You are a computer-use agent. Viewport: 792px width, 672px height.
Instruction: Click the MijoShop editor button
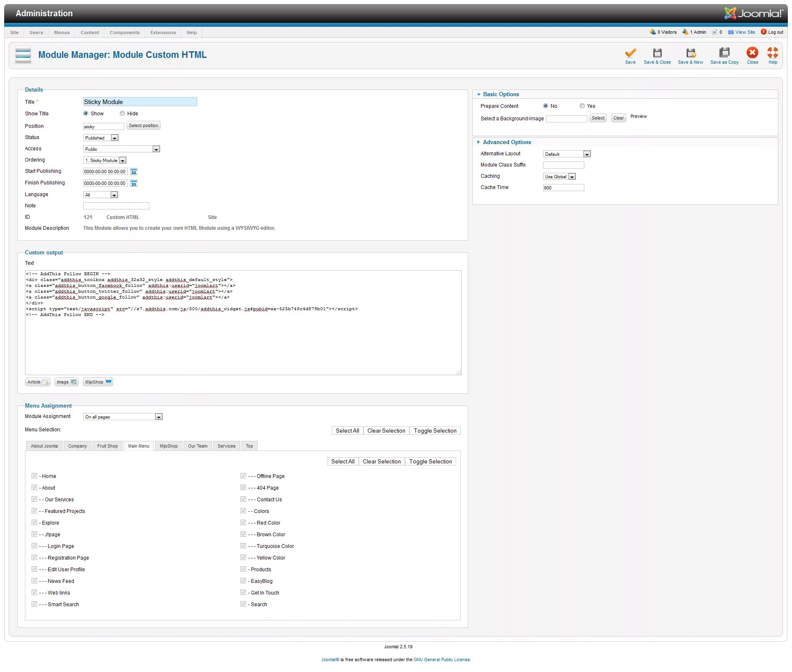[98, 382]
